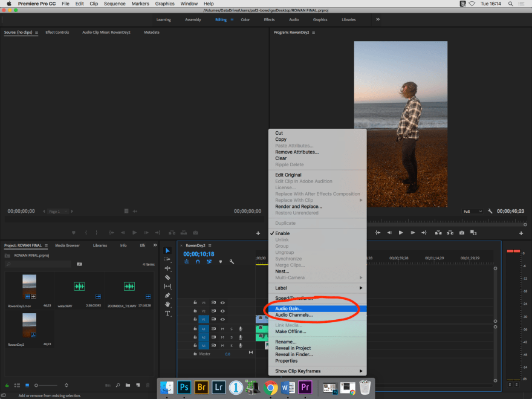532x399 pixels.
Task: Mute audio track A1
Action: point(222,329)
